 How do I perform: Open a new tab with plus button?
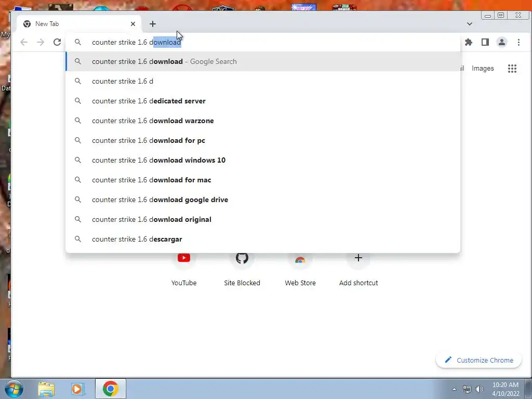pos(153,24)
